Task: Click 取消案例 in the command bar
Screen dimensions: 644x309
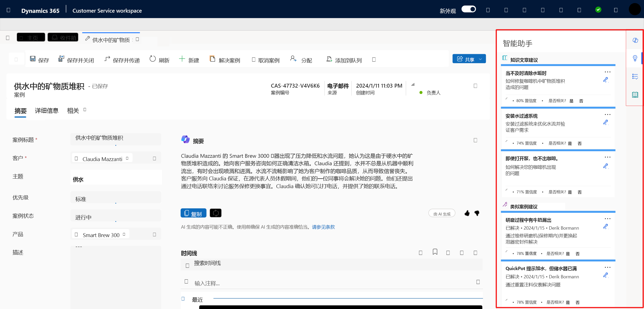Action: (x=266, y=60)
